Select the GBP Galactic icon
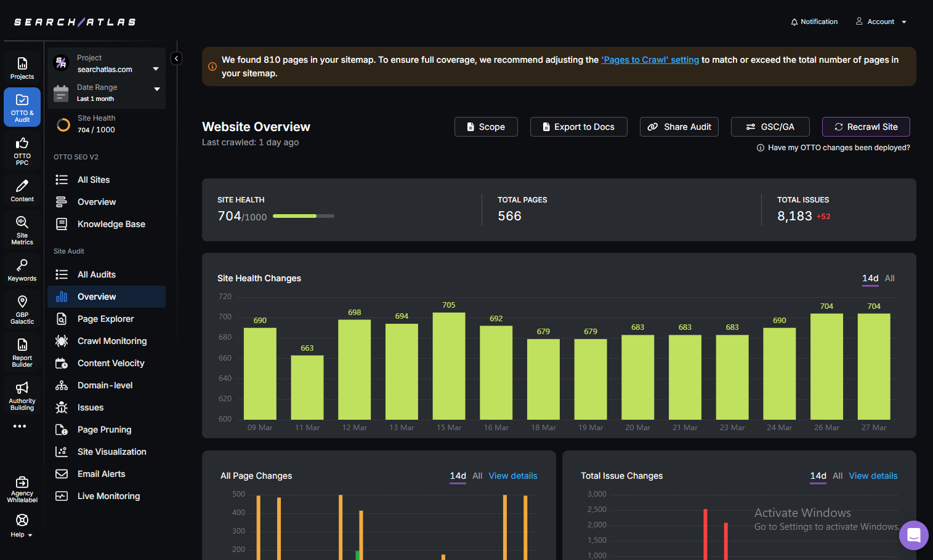 pos(22,305)
